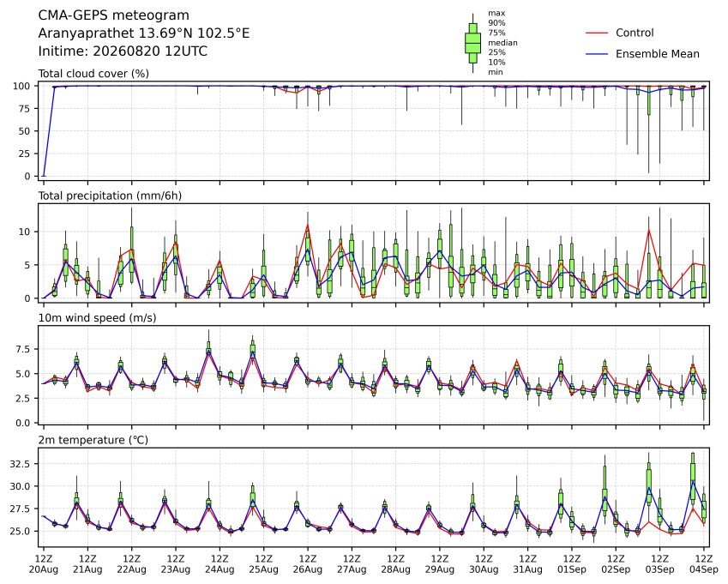Click the '30.0' tick on temperature axis
Image resolution: width=728 pixels, height=584 pixels.
tap(20, 486)
